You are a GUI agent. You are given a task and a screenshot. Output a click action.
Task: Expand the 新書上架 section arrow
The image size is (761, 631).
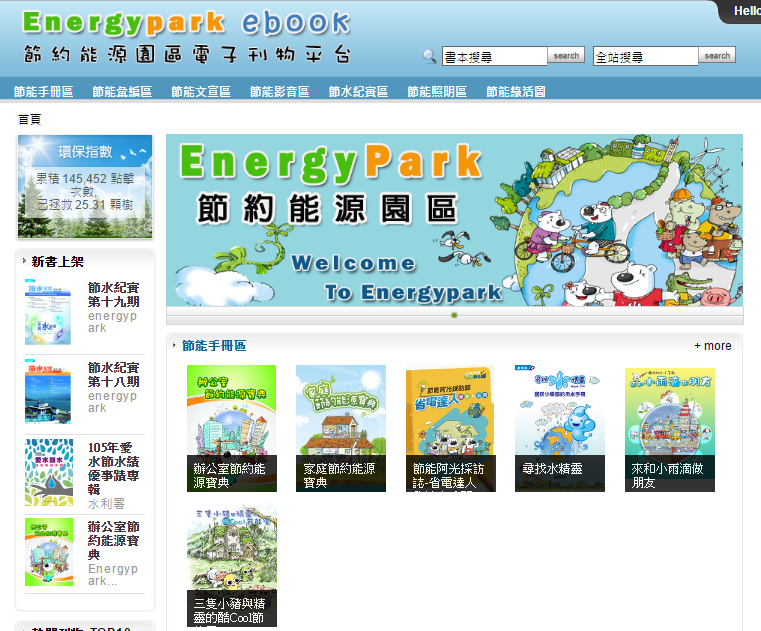tap(24, 261)
